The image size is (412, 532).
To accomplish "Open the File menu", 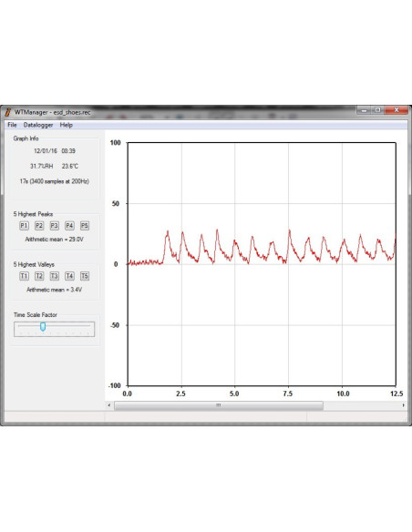I will pyautogui.click(x=12, y=125).
